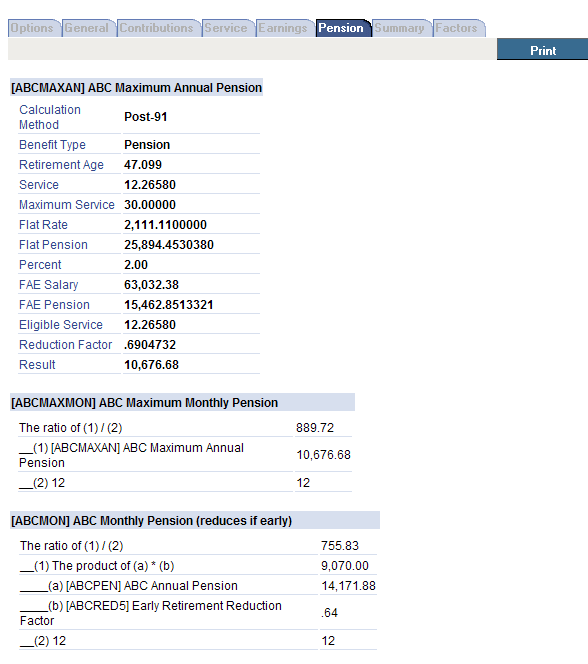Open the Options tab
Viewport: 588px width, 664px height.
pyautogui.click(x=34, y=28)
